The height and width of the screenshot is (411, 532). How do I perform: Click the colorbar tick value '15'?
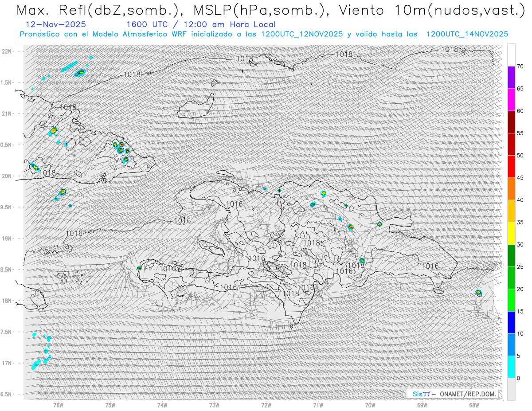[x=520, y=311]
